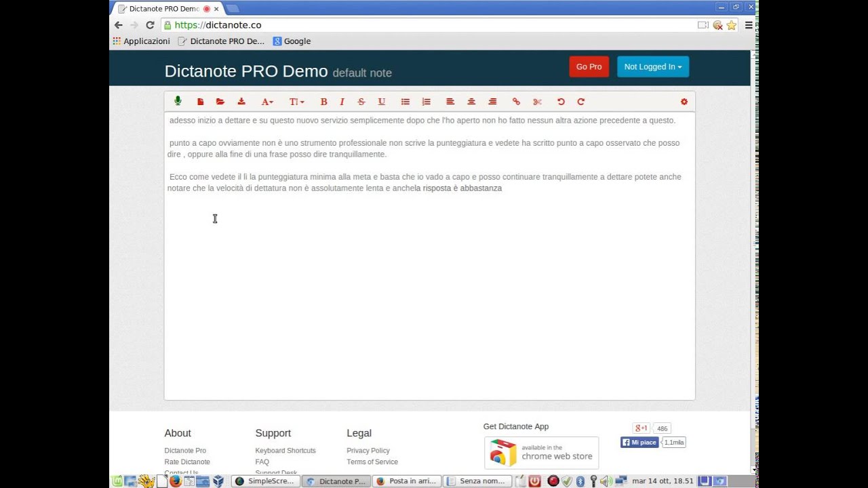Open the Google bookmark
This screenshot has width=868, height=488.
292,41
